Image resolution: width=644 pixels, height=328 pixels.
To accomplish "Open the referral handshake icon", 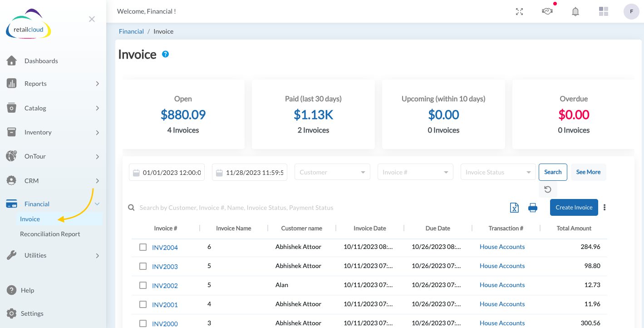I will click(x=547, y=11).
